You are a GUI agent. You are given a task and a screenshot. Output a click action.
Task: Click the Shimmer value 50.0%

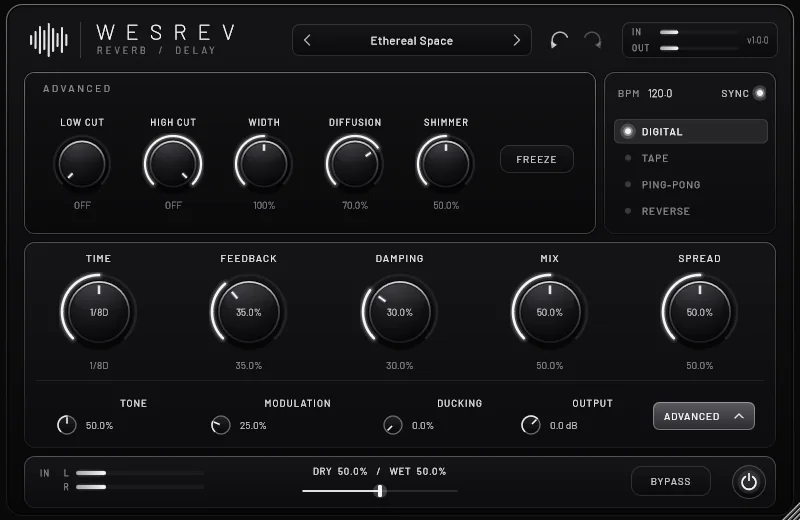click(446, 206)
